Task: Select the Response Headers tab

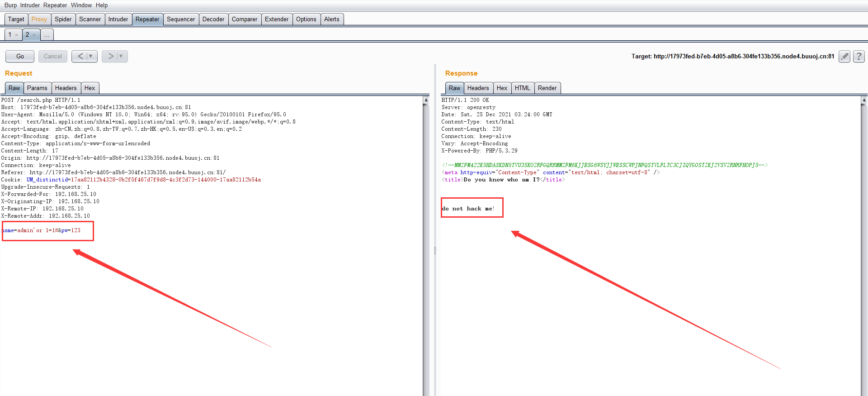Action: click(478, 88)
